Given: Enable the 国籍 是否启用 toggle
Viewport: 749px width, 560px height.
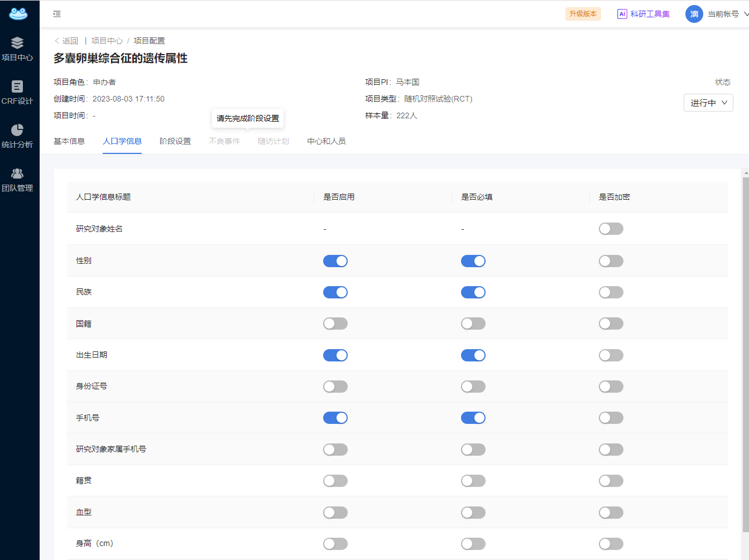Looking at the screenshot, I should point(335,324).
